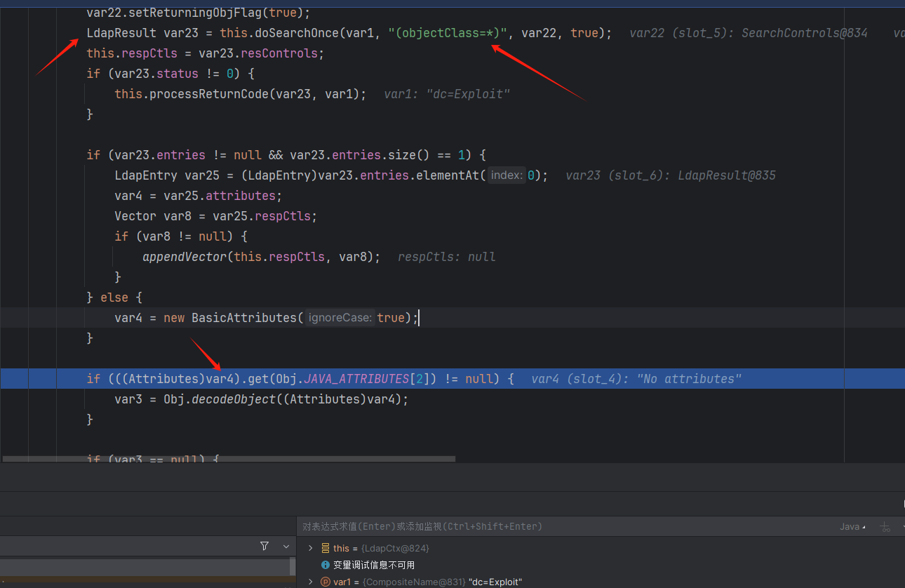Expand the var1 CompositeName variable node
This screenshot has width=905, height=588.
tap(310, 582)
